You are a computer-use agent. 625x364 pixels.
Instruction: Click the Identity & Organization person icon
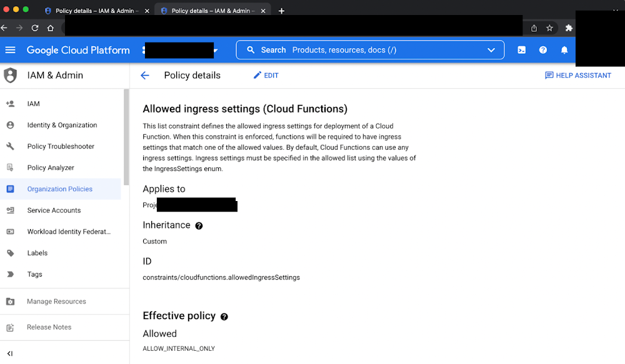coord(11,125)
